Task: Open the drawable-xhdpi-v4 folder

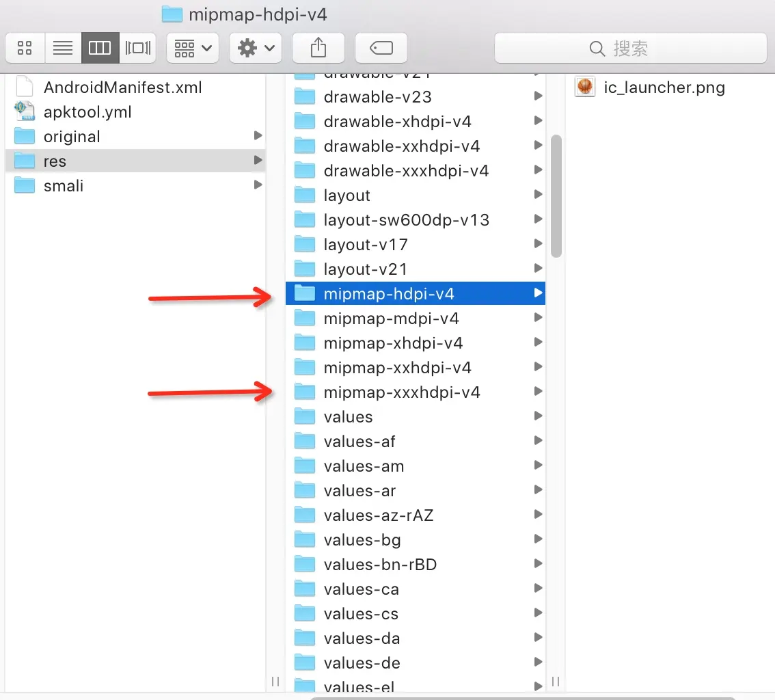Action: click(416, 122)
